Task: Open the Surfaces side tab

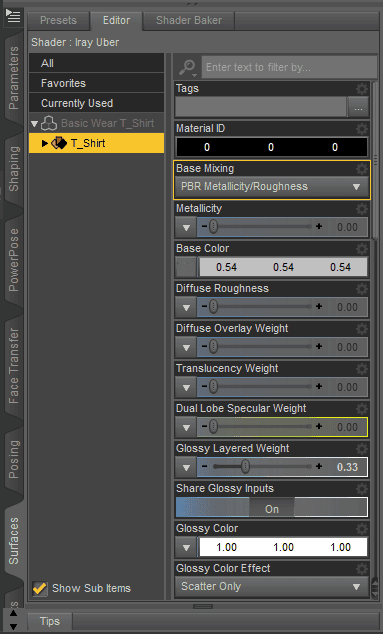Action: click(x=14, y=541)
